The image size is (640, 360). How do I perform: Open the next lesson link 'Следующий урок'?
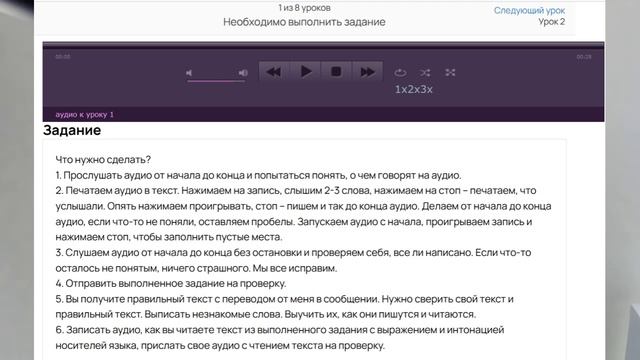pyautogui.click(x=529, y=11)
